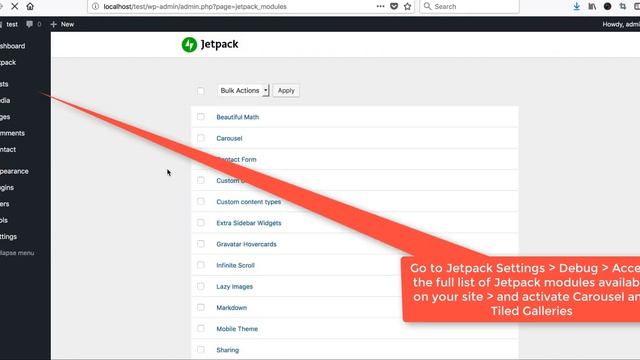This screenshot has height=360, width=640.
Task: Open comments bubble icon in admin bar
Action: click(29, 24)
